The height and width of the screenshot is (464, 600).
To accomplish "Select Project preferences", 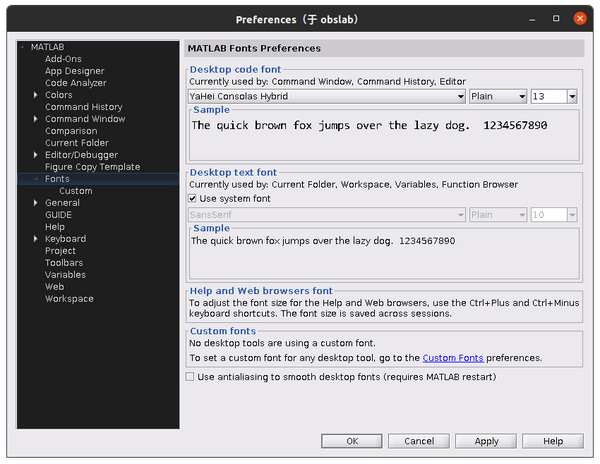I will [x=60, y=251].
